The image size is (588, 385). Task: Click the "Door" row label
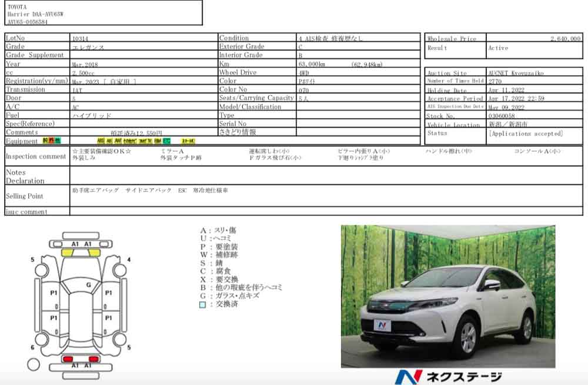14,98
